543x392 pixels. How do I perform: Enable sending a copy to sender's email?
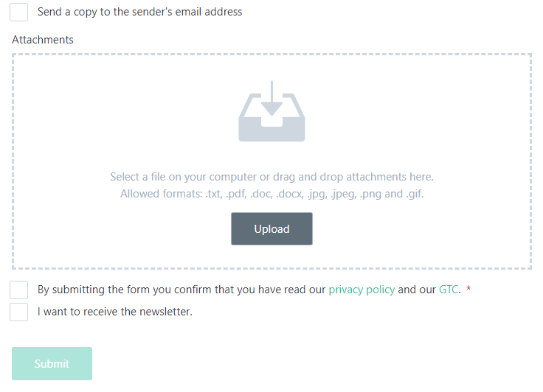point(18,12)
